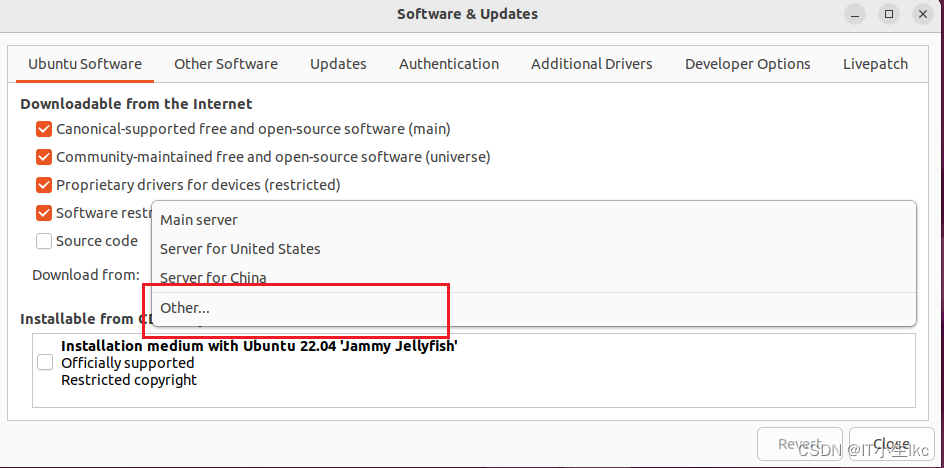Open the Developer Options tab
Viewport: 944px width, 468px height.
click(x=748, y=64)
